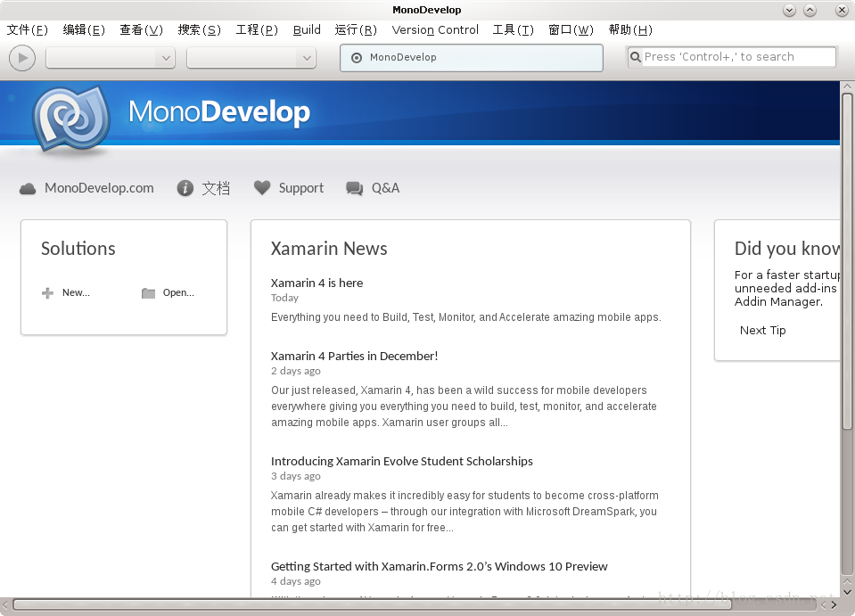Click the '2 days ago' date label

pyautogui.click(x=295, y=371)
